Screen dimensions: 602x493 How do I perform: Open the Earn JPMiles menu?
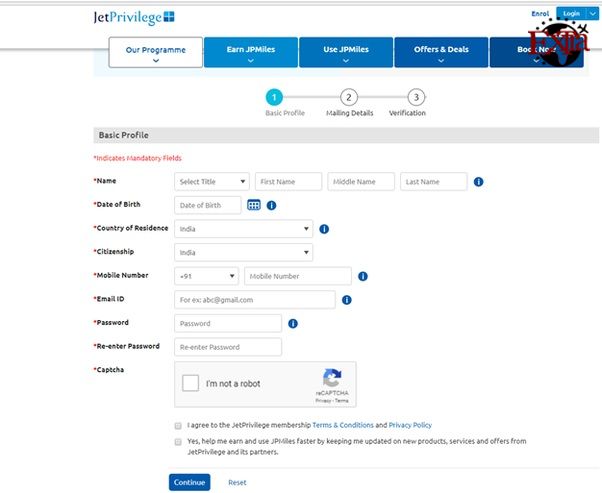251,52
